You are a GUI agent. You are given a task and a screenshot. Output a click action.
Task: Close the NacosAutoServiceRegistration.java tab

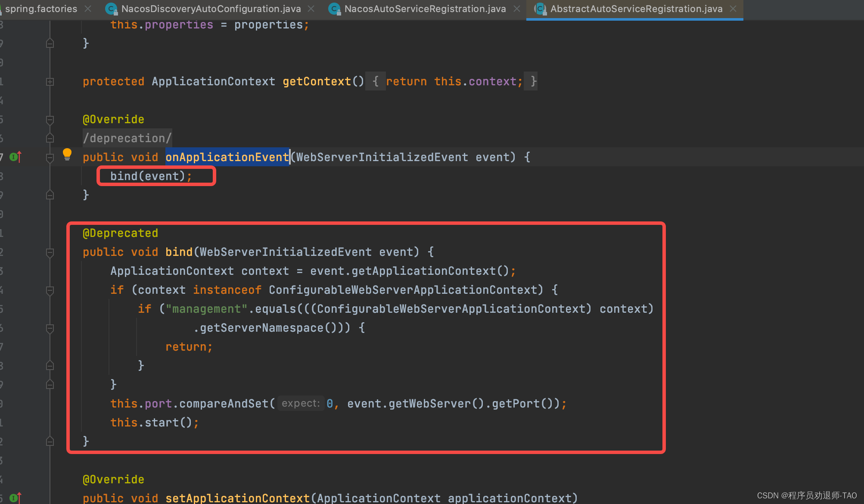point(517,9)
